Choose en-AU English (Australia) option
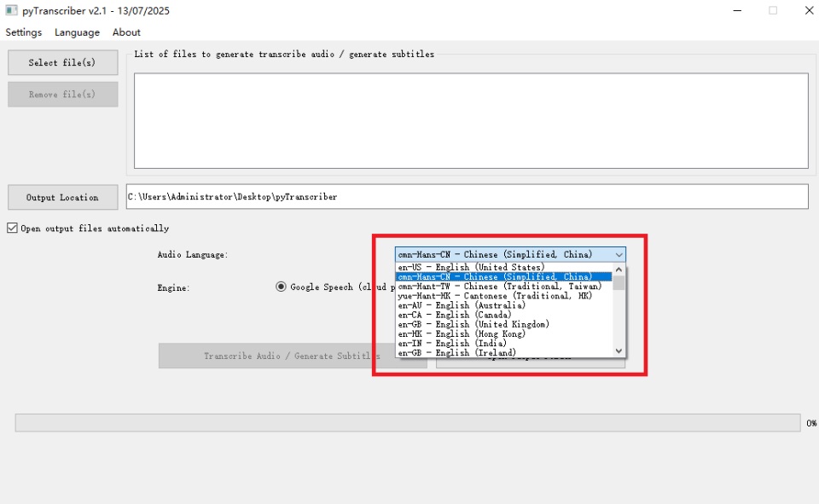The width and height of the screenshot is (819, 504). coord(503,305)
